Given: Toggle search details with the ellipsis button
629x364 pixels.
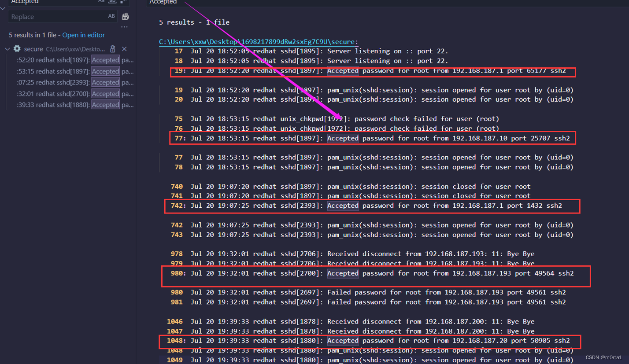Looking at the screenshot, I should pos(125,27).
